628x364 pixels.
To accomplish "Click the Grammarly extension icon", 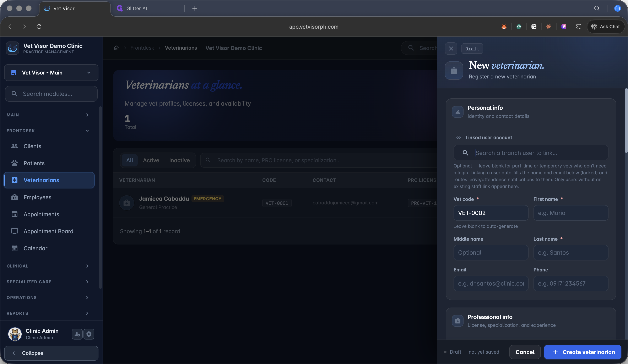I will 519,27.
